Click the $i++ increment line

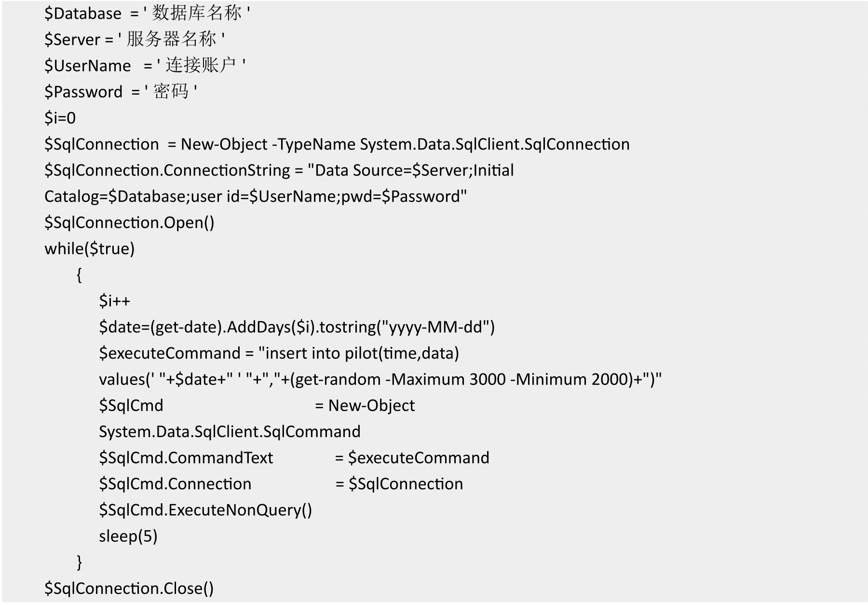[115, 301]
